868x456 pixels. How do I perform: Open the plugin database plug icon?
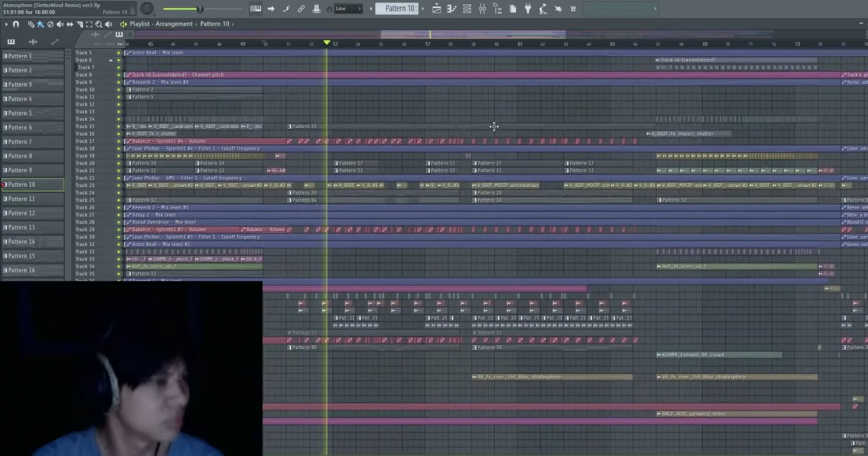pos(528,9)
